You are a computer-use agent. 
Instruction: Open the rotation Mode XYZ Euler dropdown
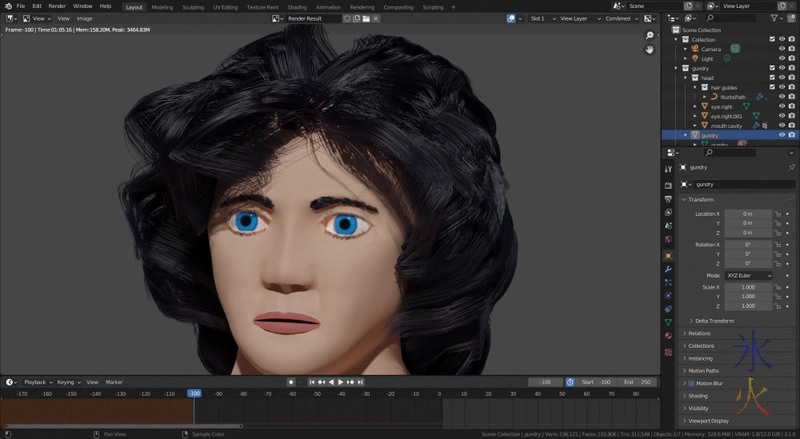tap(748, 275)
